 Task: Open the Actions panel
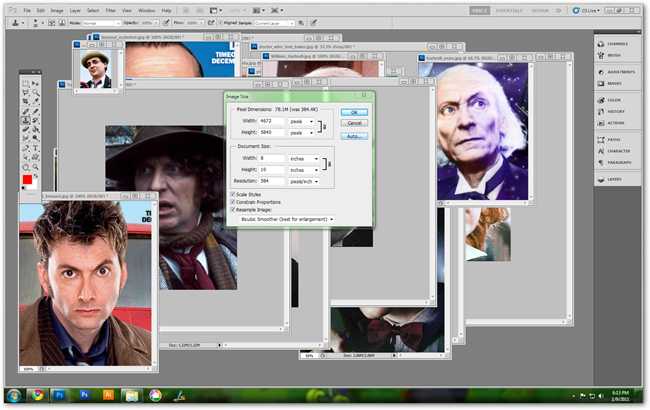click(x=614, y=123)
